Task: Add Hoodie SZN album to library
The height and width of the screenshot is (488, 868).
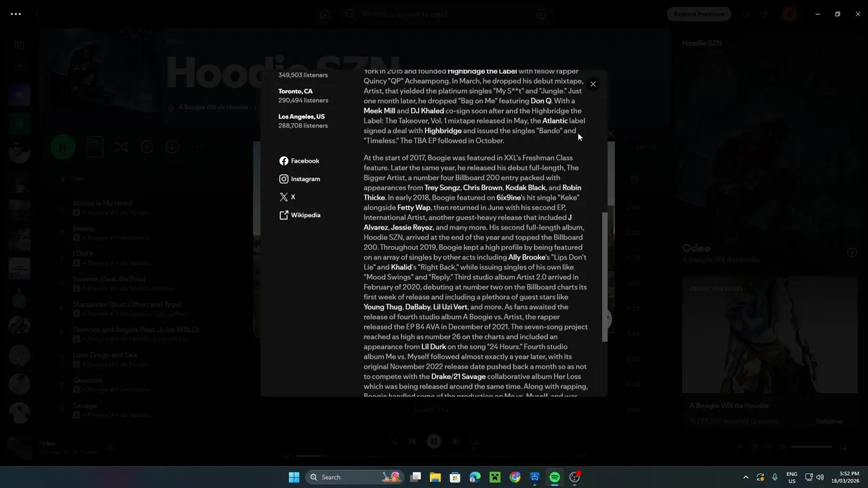Action: (x=146, y=147)
